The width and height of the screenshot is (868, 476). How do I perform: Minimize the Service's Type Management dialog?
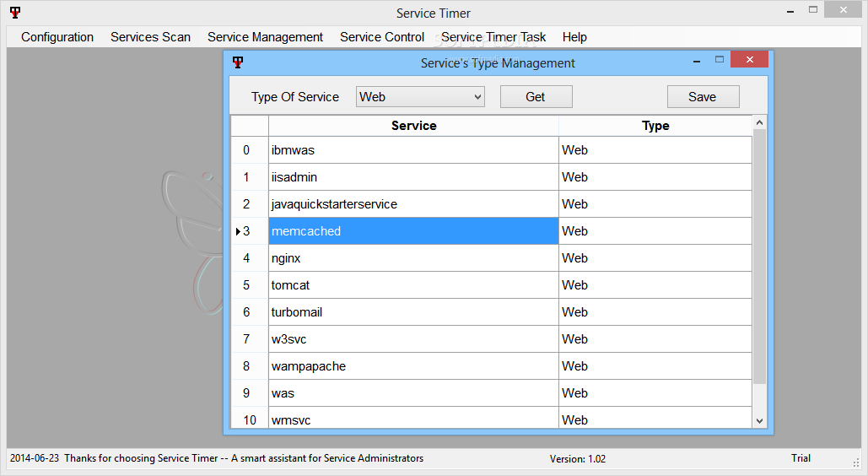(x=696, y=62)
